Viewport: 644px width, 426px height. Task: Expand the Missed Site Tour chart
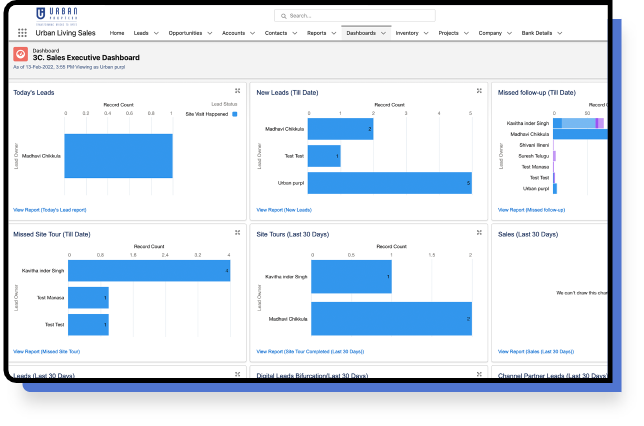[237, 233]
